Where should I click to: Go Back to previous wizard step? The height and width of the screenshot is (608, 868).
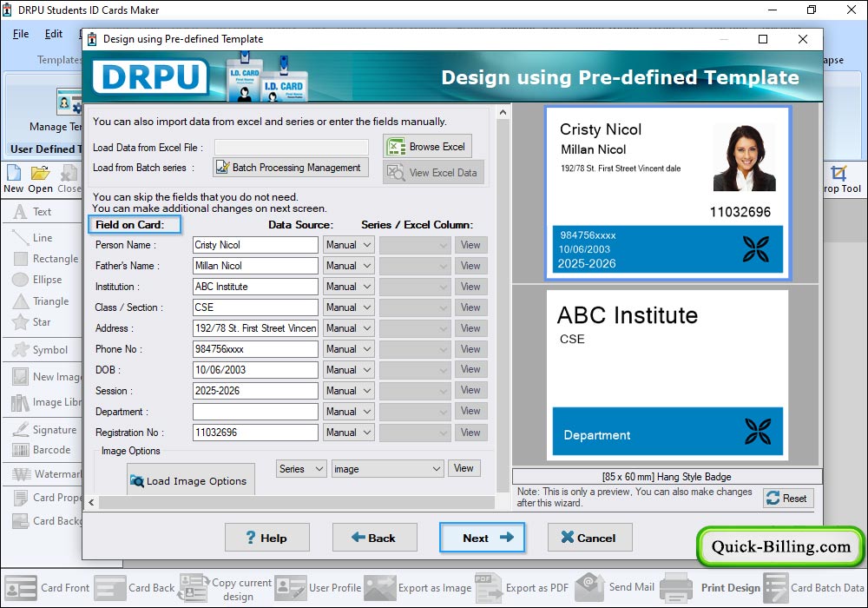(x=374, y=537)
